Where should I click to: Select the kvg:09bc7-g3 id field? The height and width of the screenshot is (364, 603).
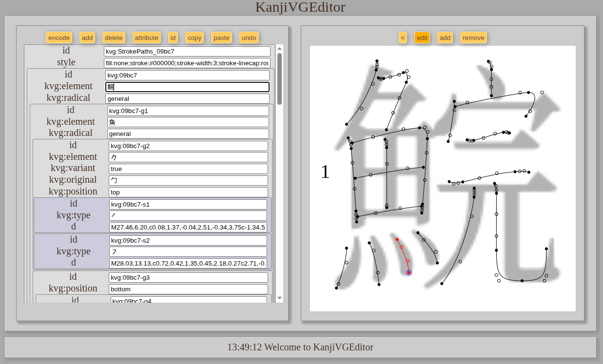[188, 277]
